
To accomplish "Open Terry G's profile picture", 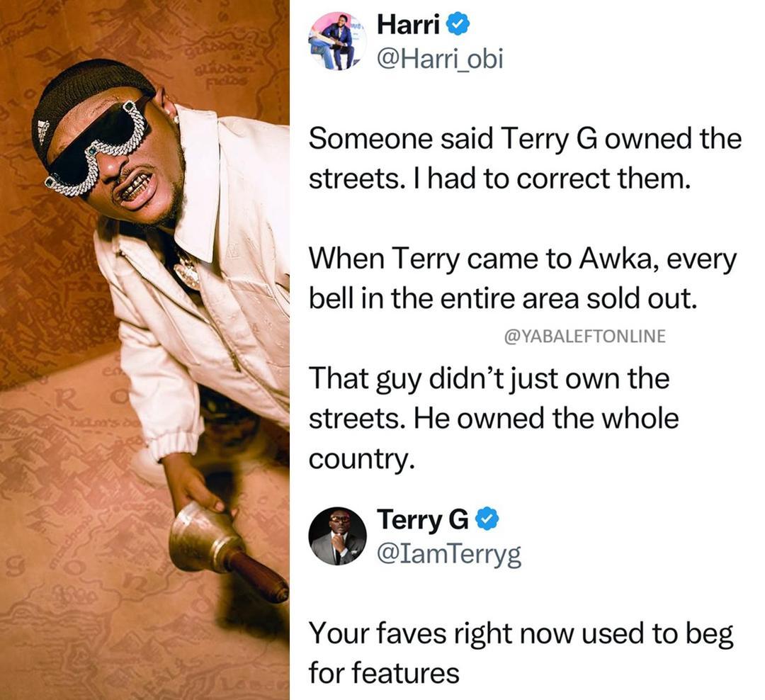I will [338, 536].
